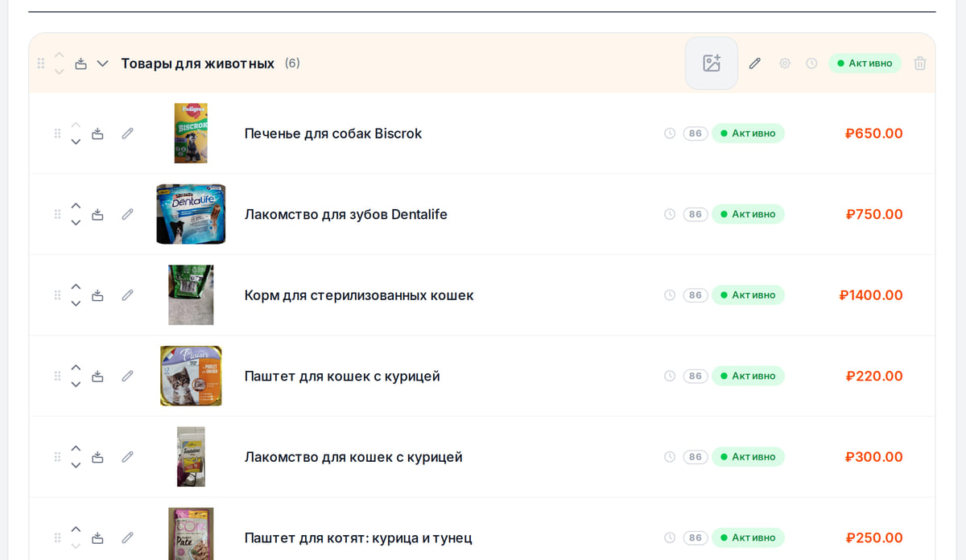Move Корм для стерилизованных кошек down with arrow

point(76,303)
